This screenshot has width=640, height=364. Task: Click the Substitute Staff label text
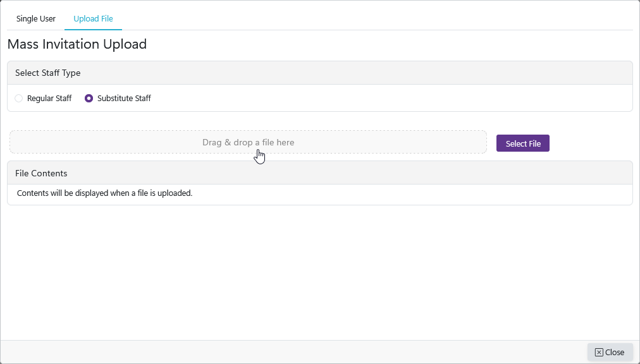tap(124, 99)
